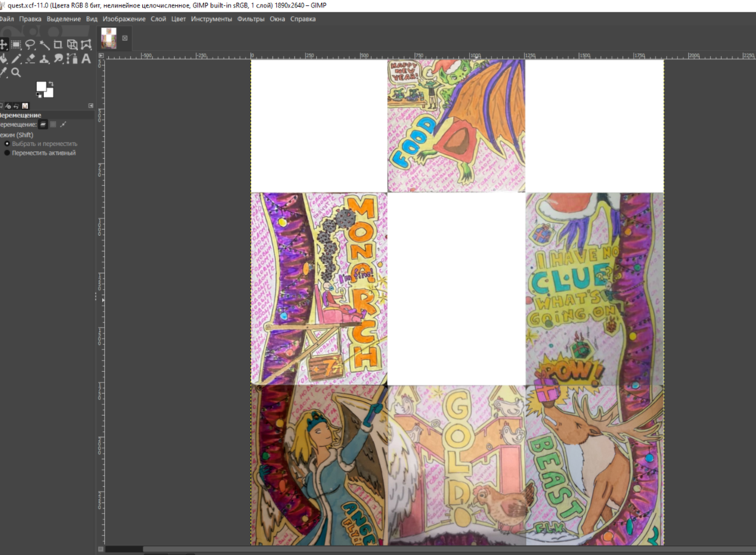Swap foreground and background colors
756x555 pixels.
(x=51, y=82)
